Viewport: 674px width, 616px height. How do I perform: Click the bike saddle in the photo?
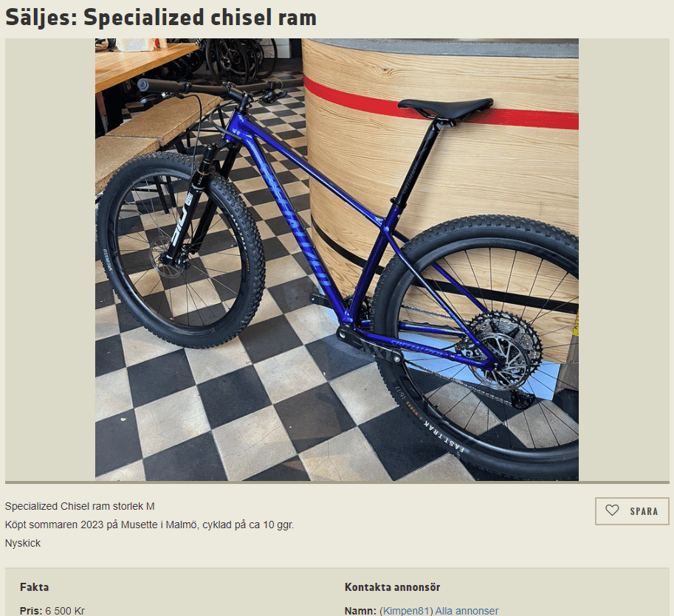tap(446, 108)
